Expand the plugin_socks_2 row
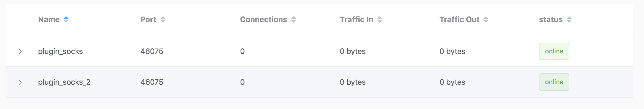This screenshot has height=109, width=644. (20, 82)
